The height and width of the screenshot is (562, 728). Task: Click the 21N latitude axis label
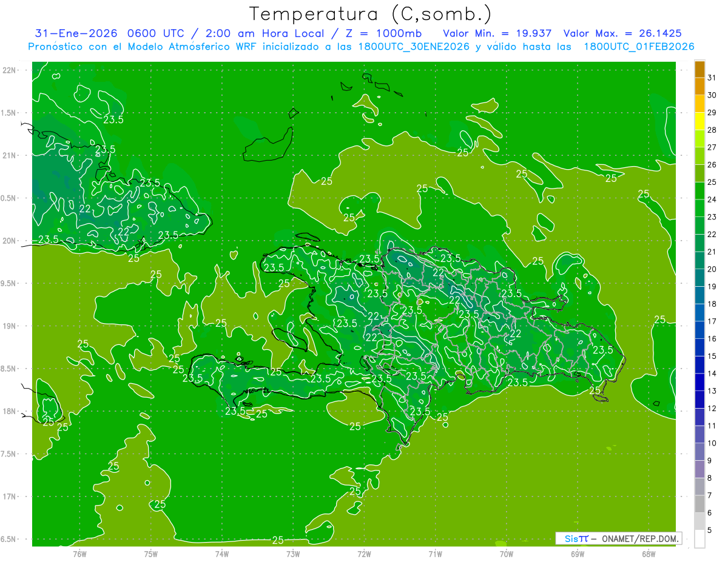pos(9,156)
